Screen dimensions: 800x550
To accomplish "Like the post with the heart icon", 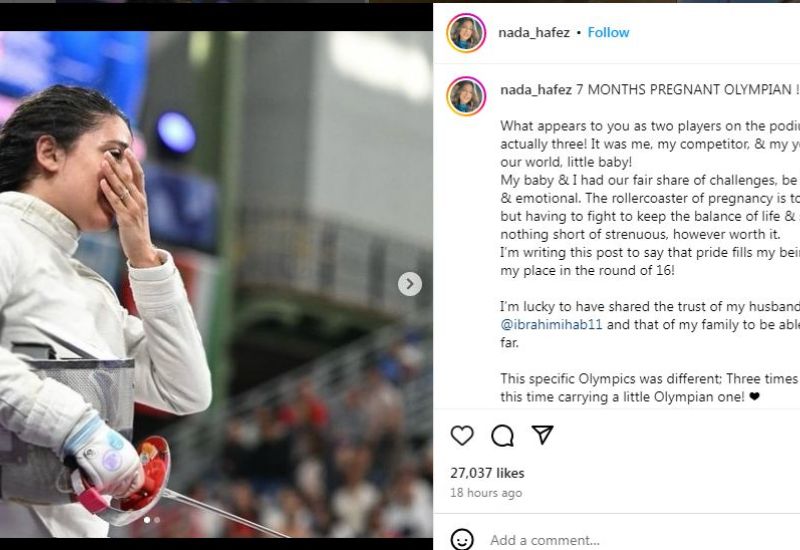I will [462, 436].
